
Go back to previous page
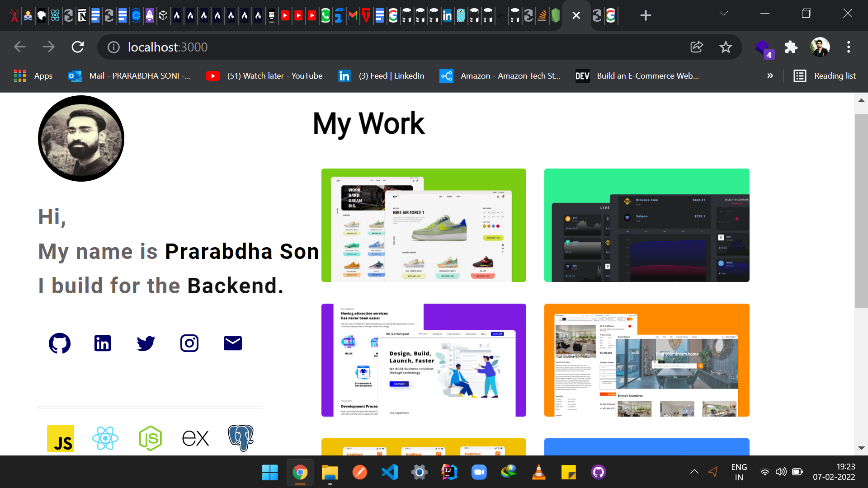click(x=20, y=47)
